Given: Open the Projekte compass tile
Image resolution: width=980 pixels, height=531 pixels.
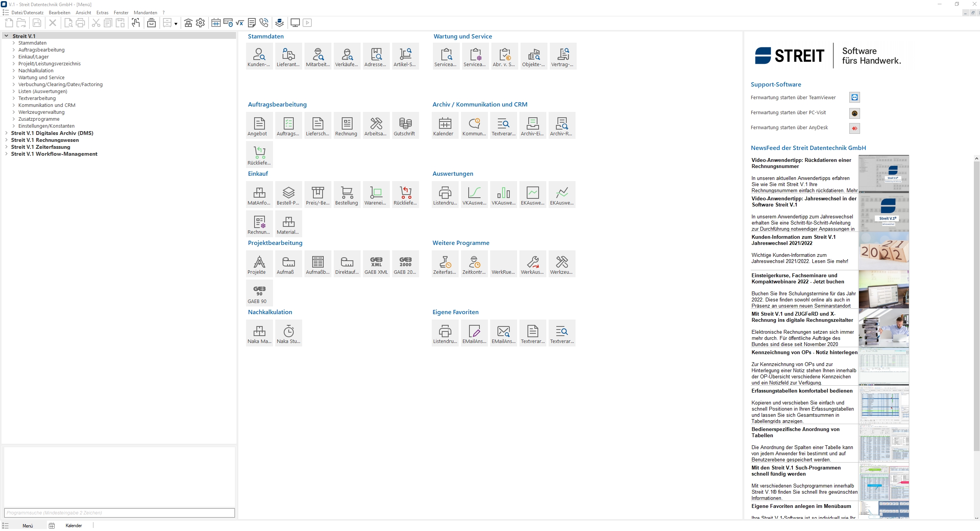Looking at the screenshot, I should click(x=259, y=264).
